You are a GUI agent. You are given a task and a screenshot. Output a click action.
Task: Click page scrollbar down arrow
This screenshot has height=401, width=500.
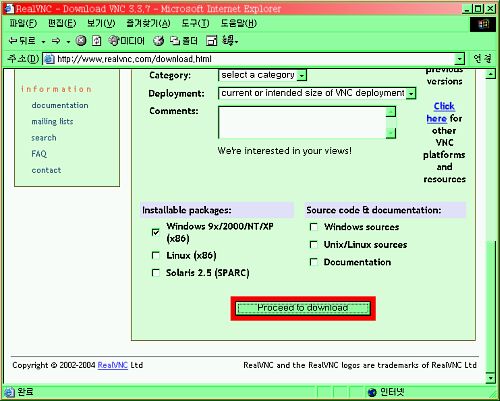(490, 377)
